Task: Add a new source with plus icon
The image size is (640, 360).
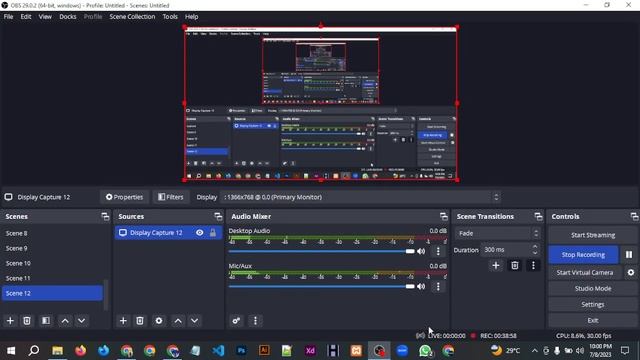Action: [123, 321]
